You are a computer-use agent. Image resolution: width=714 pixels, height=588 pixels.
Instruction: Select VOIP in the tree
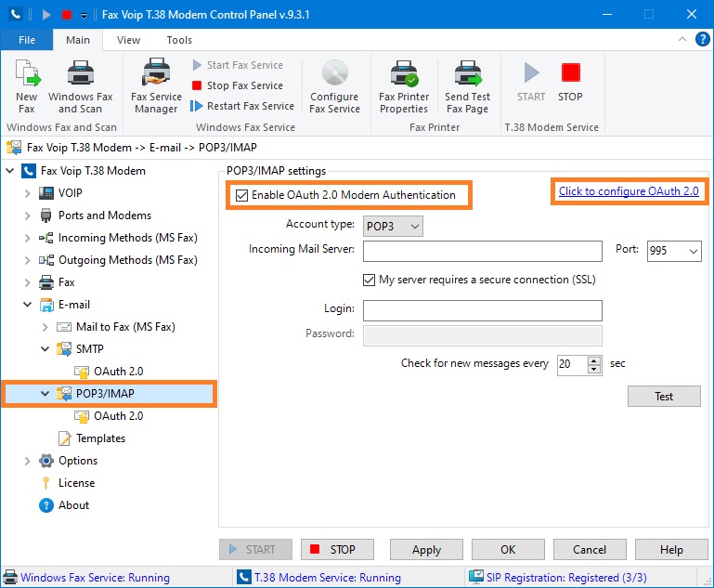coord(71,193)
